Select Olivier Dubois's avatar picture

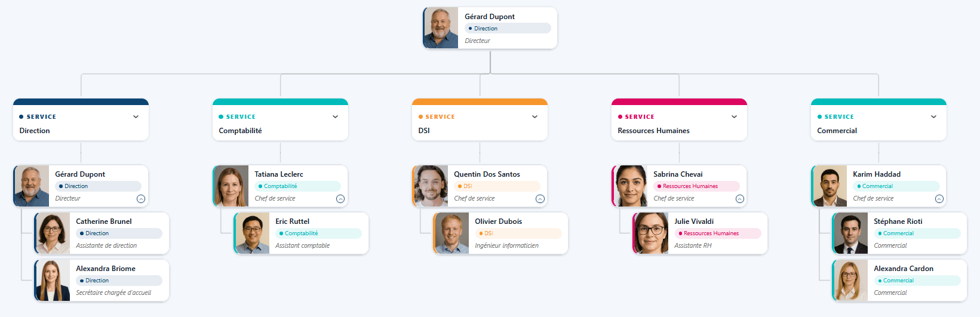[x=451, y=233]
